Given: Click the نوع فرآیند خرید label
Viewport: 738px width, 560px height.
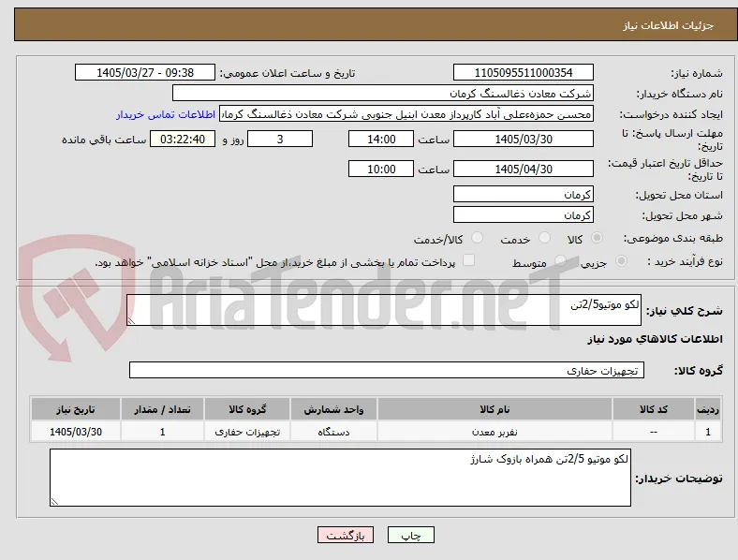Looking at the screenshot, I should click(685, 261).
